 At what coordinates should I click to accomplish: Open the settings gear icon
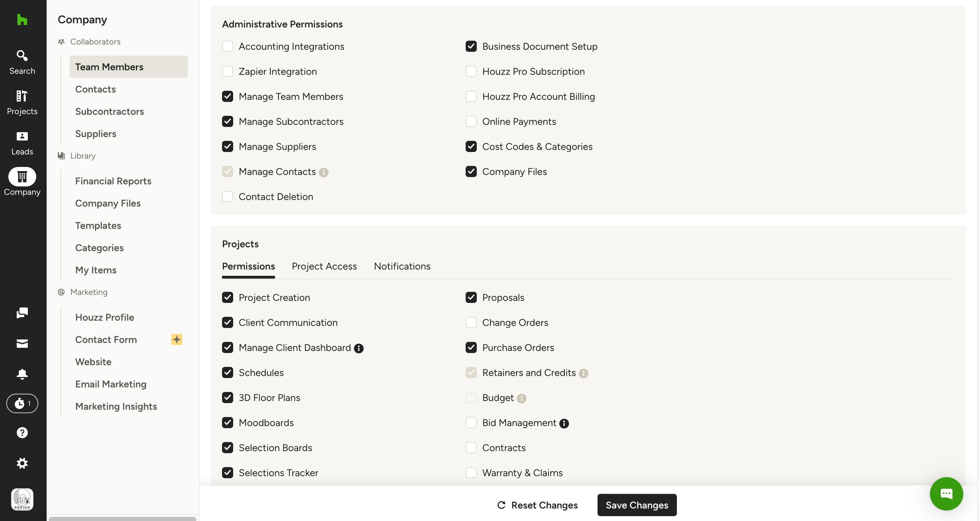click(x=22, y=463)
